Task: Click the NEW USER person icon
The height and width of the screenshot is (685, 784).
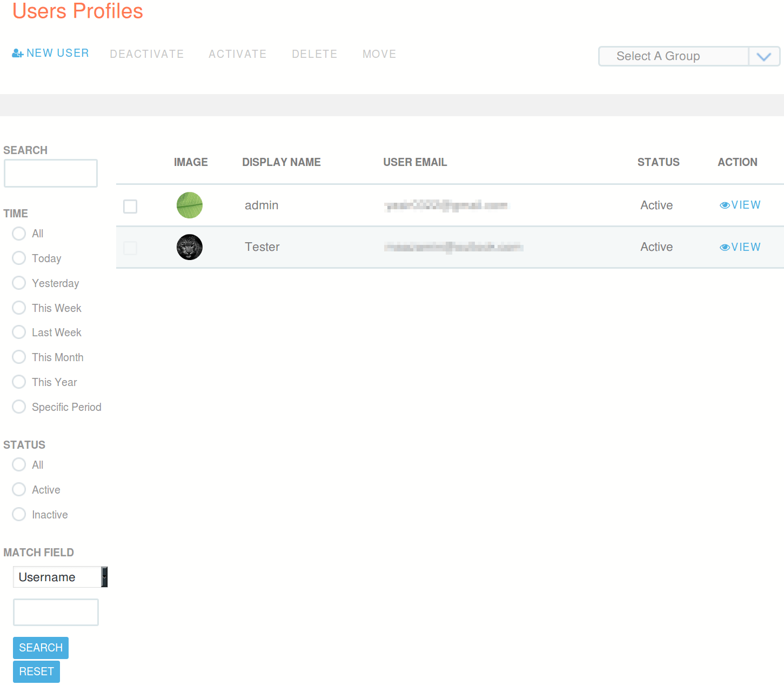Action: click(17, 52)
